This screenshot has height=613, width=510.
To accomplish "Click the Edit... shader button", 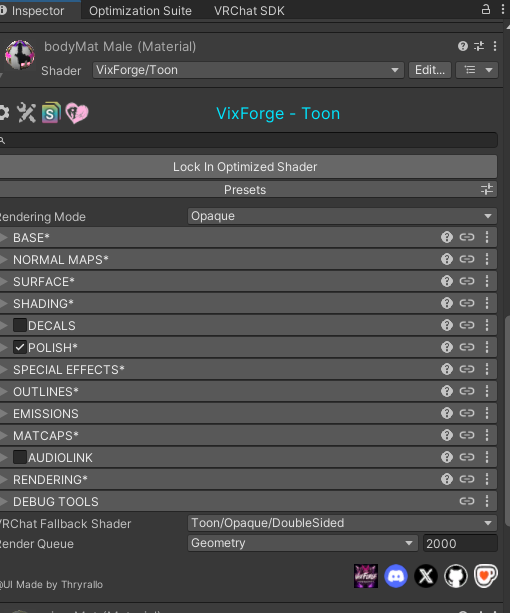I will pos(429,70).
